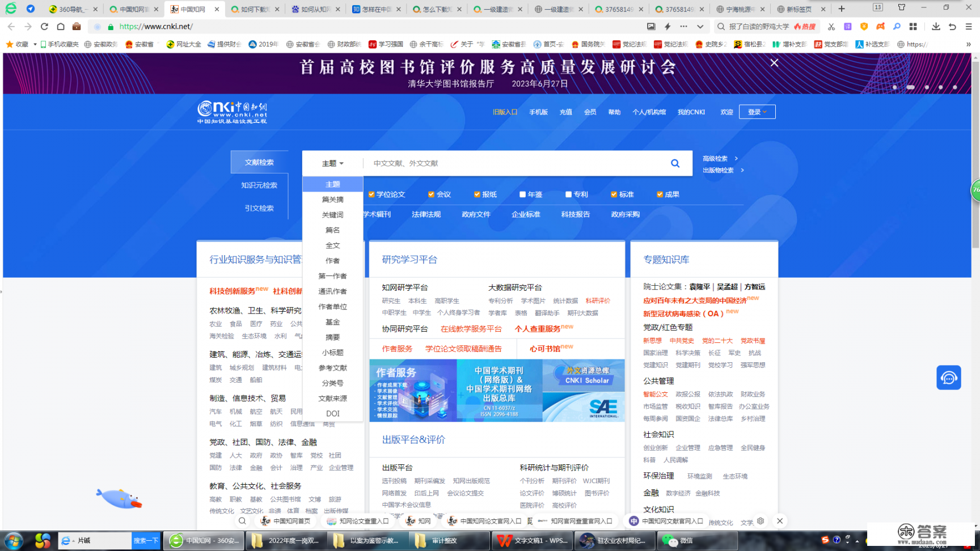Click the star favorites icon in the bookmarks bar

pyautogui.click(x=10, y=44)
